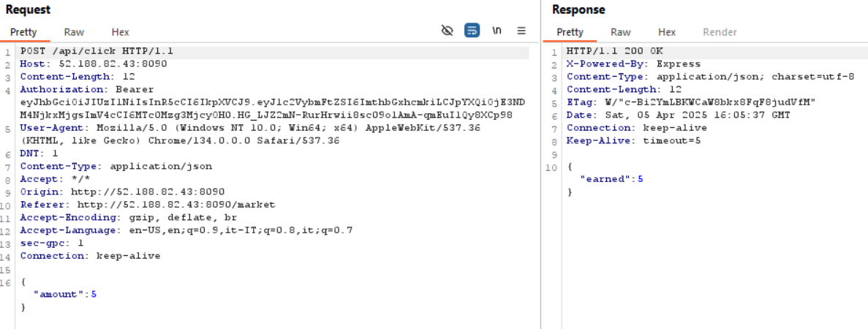Click the User-Agent header in Request
This screenshot has height=329, width=868.
48,128
